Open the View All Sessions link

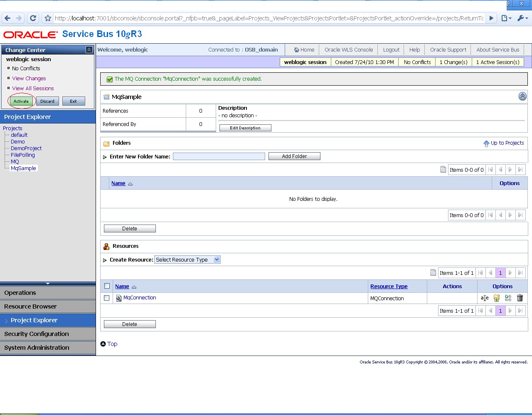tap(33, 88)
